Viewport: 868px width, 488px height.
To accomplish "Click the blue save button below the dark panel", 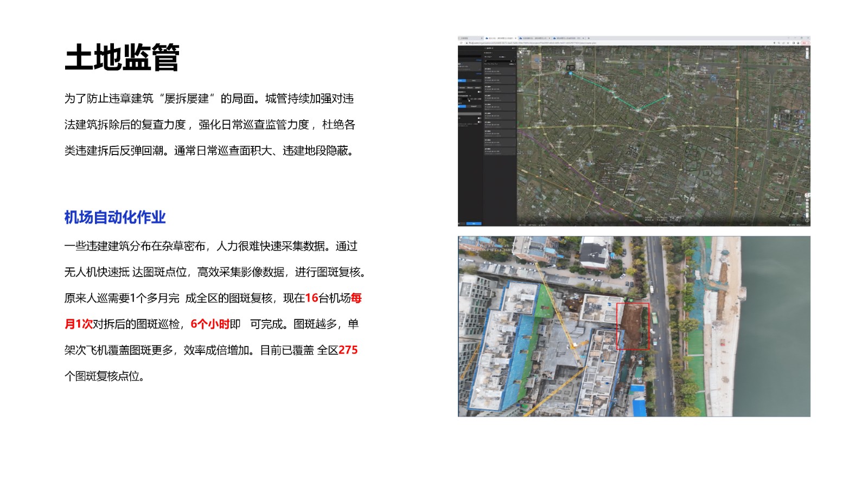I will [x=474, y=223].
